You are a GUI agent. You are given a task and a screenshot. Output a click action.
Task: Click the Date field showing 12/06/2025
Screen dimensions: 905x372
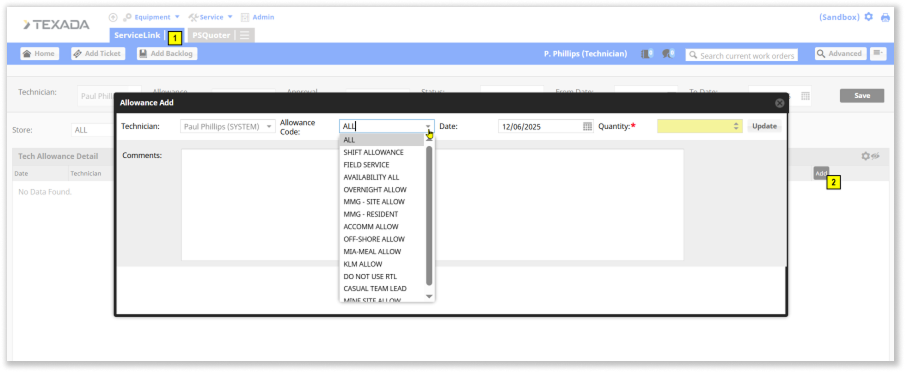tap(540, 126)
